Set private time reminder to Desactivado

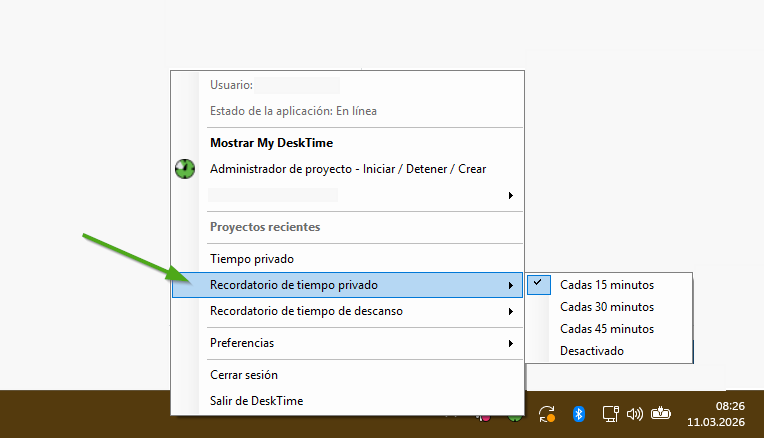pos(591,351)
